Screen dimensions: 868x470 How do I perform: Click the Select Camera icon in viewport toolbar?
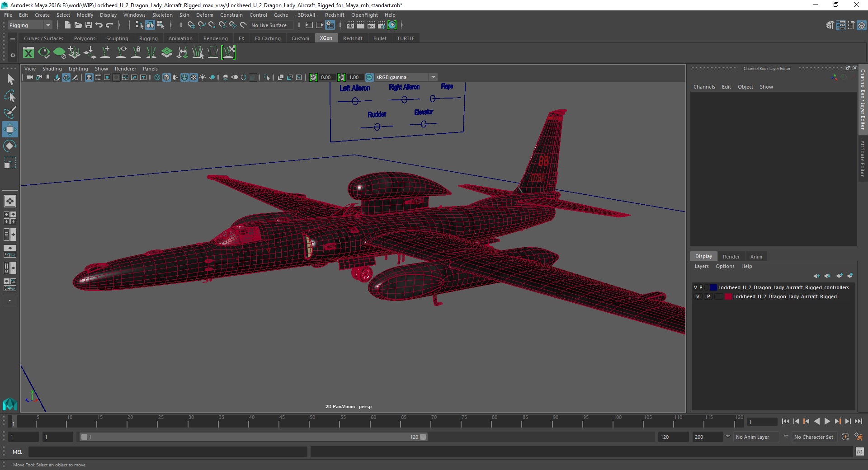[x=30, y=77]
